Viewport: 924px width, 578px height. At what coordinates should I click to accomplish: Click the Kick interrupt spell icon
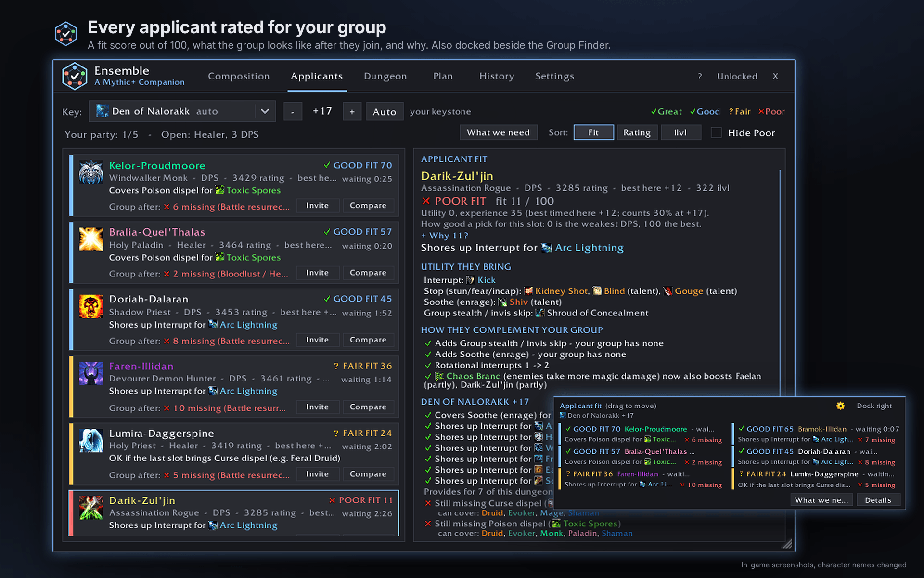tap(470, 280)
